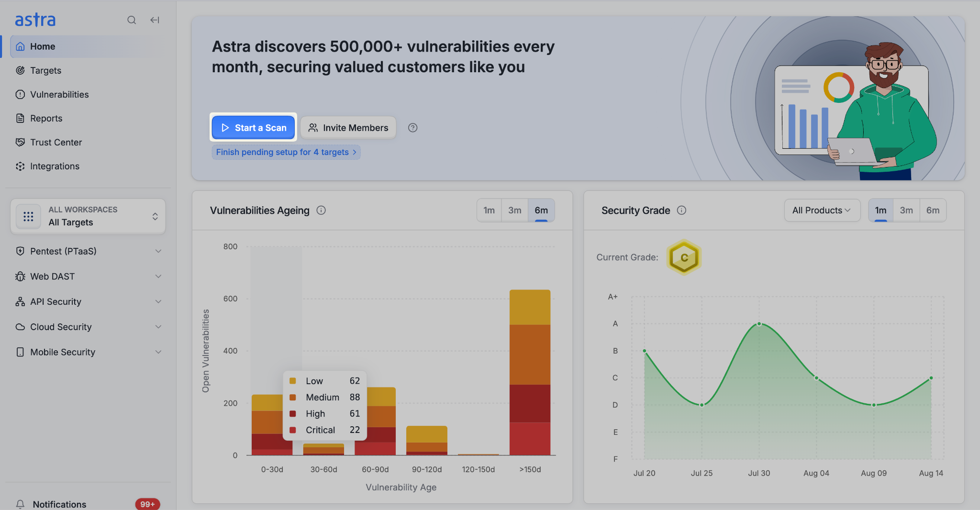Click the Integrations icon
The height and width of the screenshot is (510, 980).
click(20, 166)
